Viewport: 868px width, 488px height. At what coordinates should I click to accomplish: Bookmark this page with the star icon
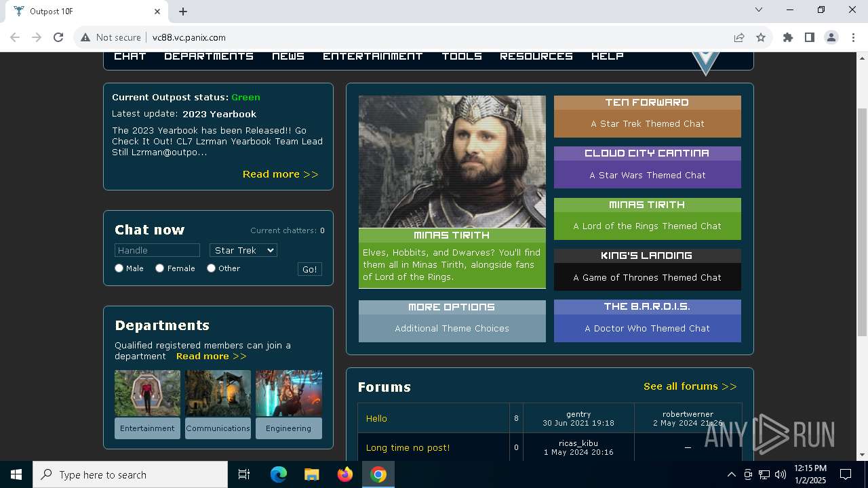761,37
